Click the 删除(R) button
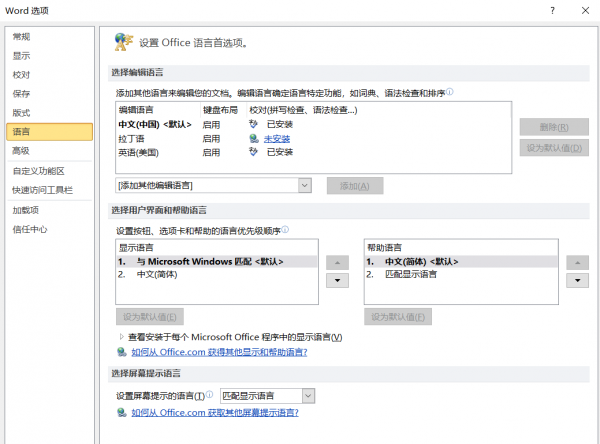The height and width of the screenshot is (444, 600). [554, 127]
